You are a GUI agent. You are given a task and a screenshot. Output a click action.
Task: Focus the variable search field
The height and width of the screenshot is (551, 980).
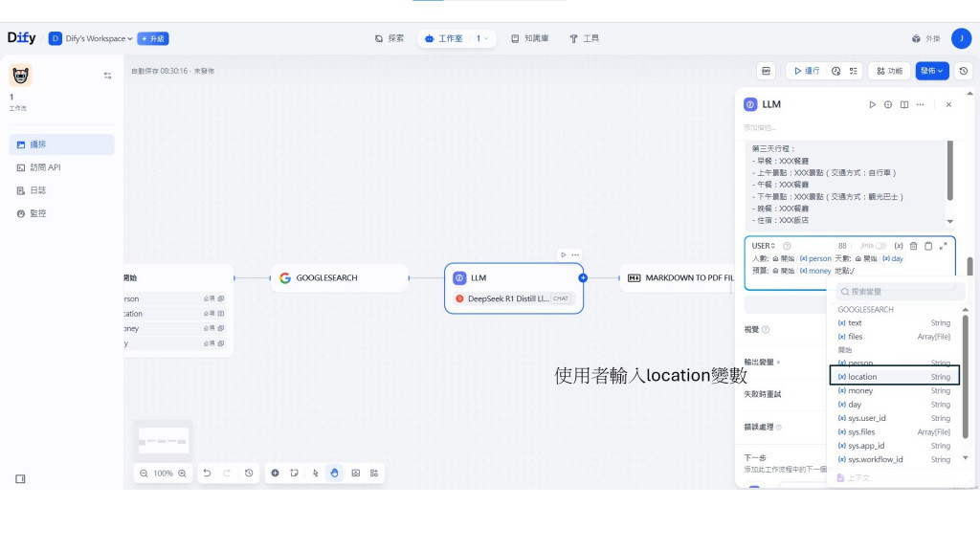(896, 292)
